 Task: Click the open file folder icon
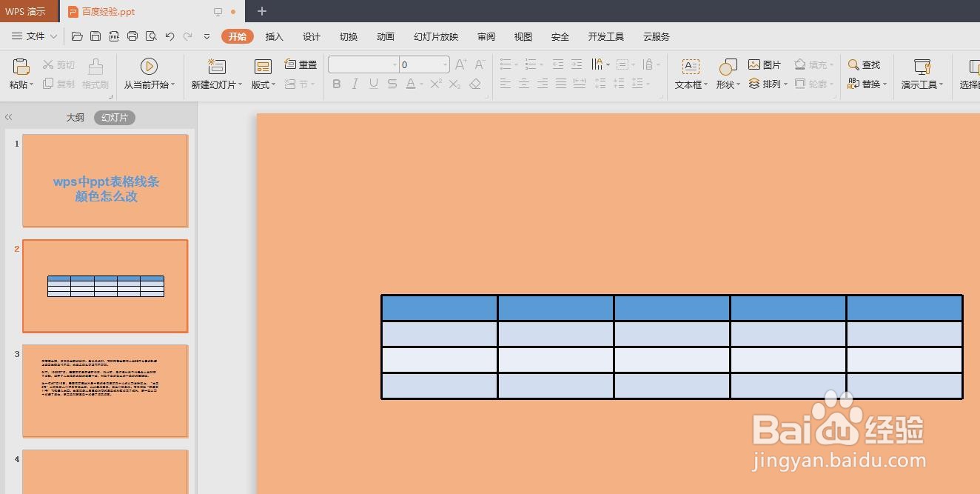(77, 36)
